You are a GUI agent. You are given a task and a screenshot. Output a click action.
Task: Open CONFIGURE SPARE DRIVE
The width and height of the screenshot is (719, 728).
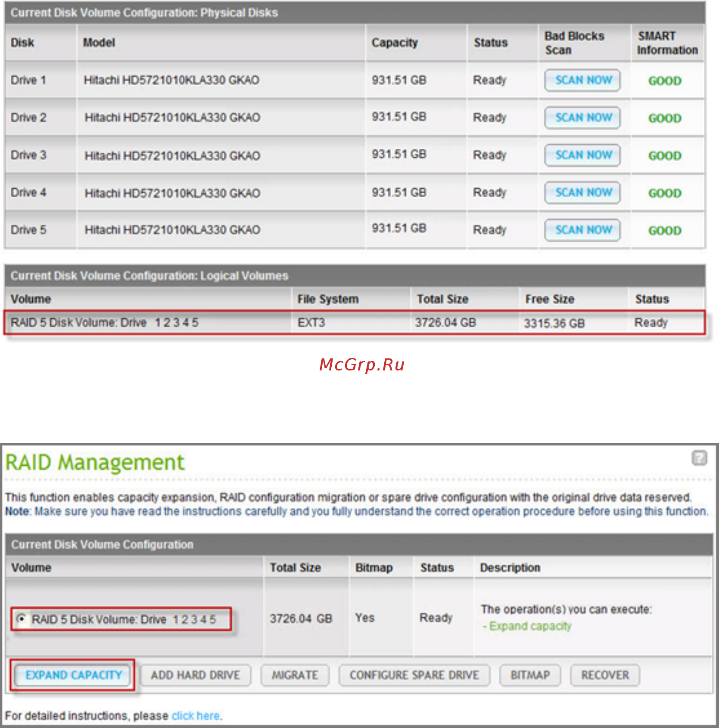[x=414, y=675]
